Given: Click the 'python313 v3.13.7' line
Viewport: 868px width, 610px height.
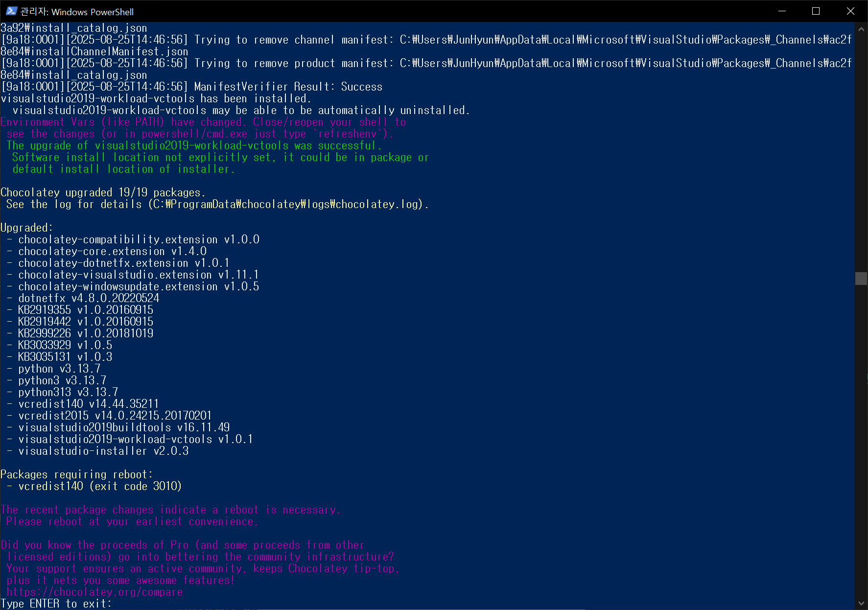Looking at the screenshot, I should coord(68,392).
